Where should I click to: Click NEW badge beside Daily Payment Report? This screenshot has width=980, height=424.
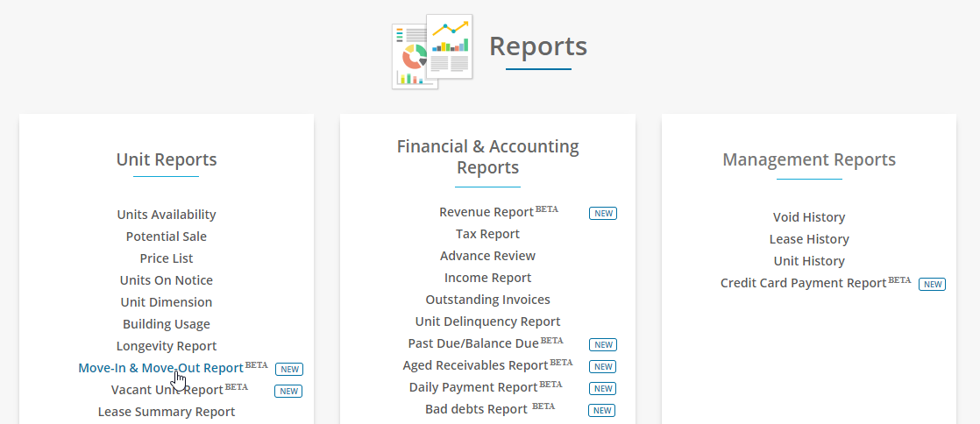tap(603, 388)
